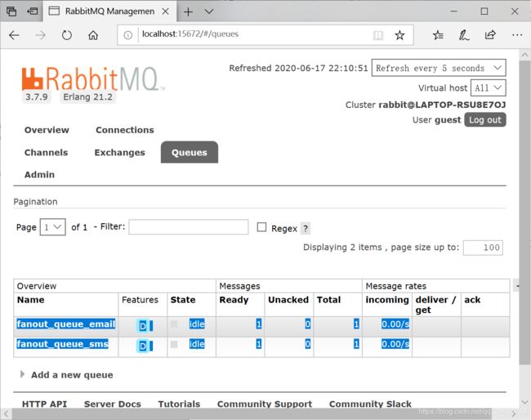Open Reading view book icon

(x=378, y=35)
